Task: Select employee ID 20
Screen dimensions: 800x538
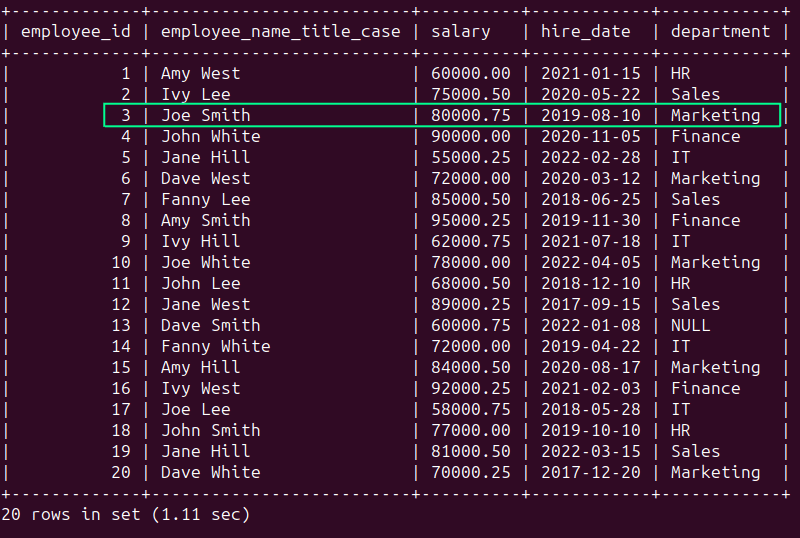Action: coord(121,472)
